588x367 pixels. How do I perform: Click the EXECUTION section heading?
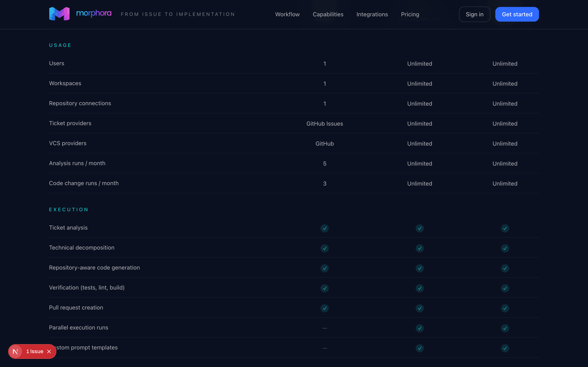coord(69,209)
